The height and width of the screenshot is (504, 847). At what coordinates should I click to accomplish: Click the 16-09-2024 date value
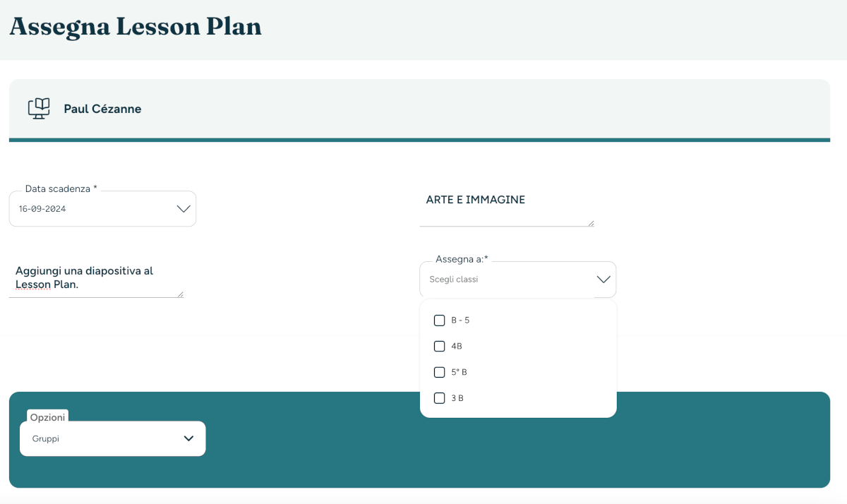point(42,209)
